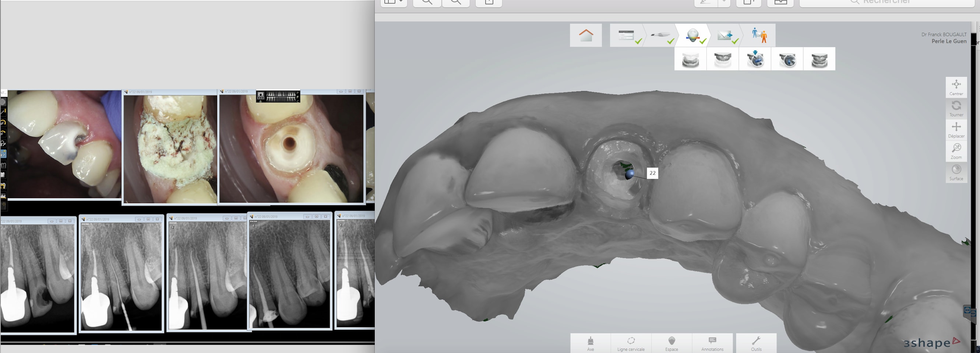The width and height of the screenshot is (980, 353).
Task: Expand the markup tools dropdown arrow
Action: [724, 2]
